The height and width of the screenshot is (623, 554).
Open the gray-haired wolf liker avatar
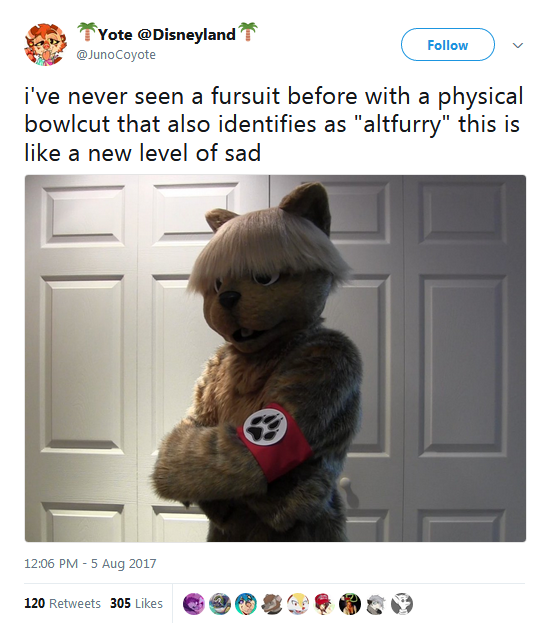pyautogui.click(x=376, y=604)
